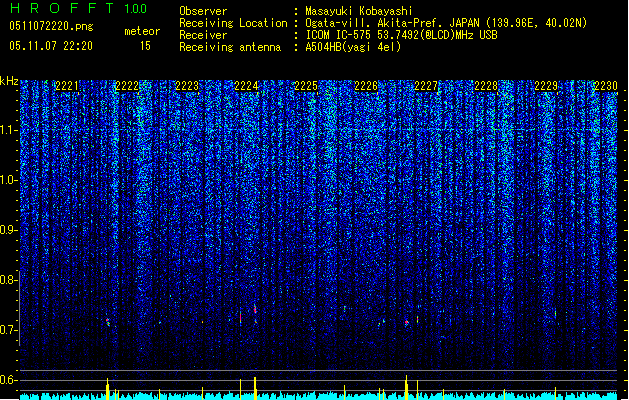Click the 'Observer' field label
The height and width of the screenshot is (400, 629).
click(203, 11)
